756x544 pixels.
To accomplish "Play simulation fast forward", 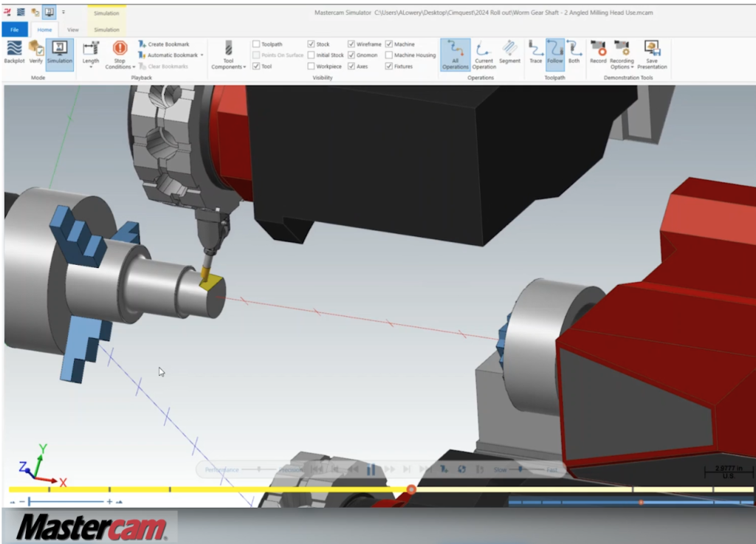I will click(390, 469).
